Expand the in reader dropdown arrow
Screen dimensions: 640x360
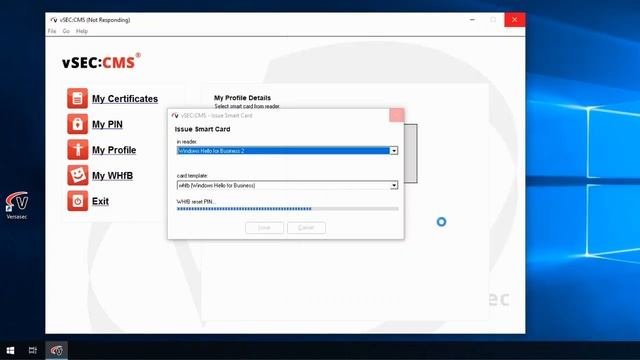click(x=394, y=151)
